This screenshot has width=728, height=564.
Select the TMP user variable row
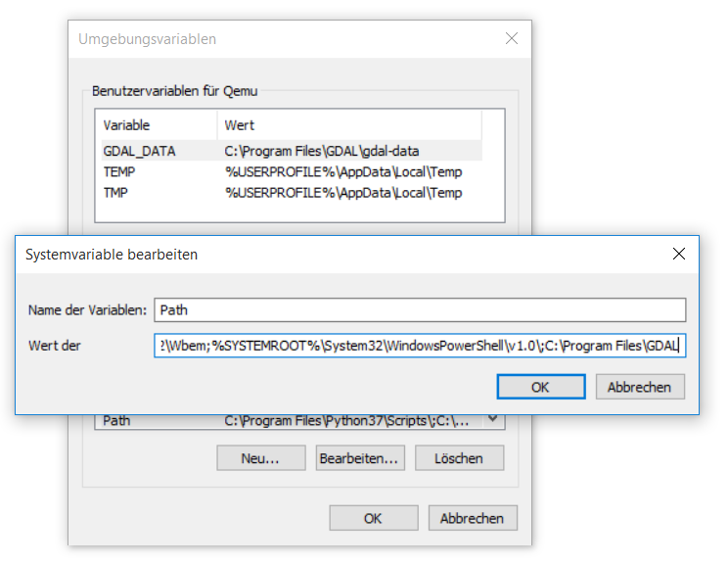pos(294,193)
